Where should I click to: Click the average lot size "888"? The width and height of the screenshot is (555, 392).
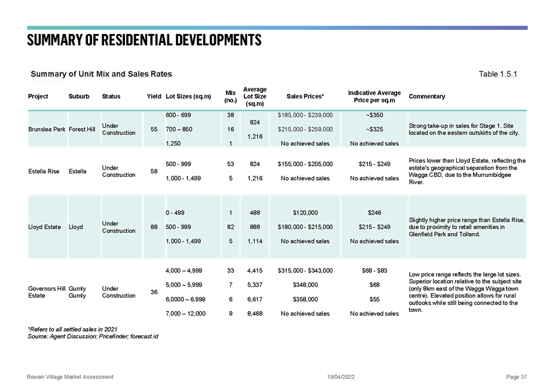[x=255, y=227]
